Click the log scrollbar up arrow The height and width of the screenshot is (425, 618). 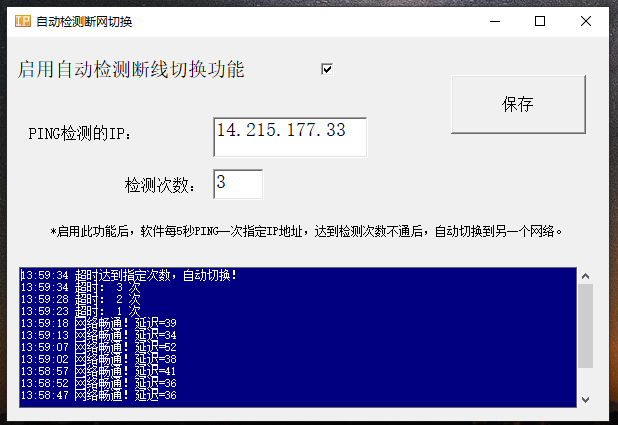point(585,276)
